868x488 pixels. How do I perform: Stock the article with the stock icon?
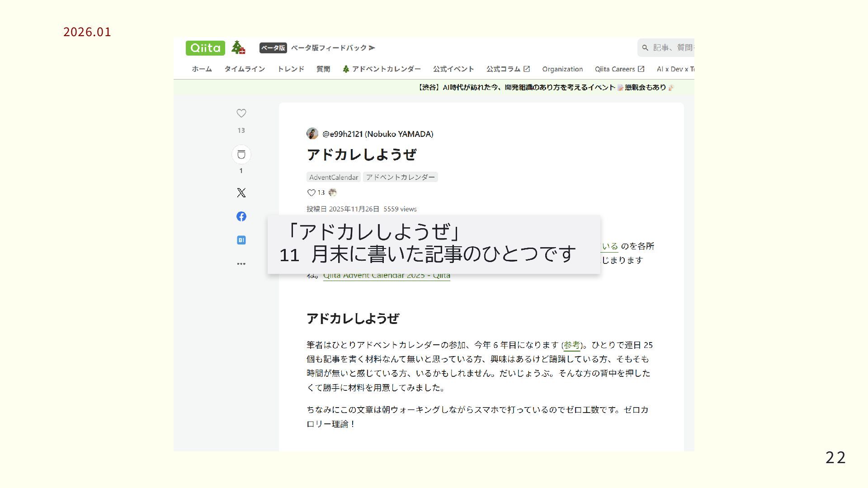pyautogui.click(x=241, y=155)
